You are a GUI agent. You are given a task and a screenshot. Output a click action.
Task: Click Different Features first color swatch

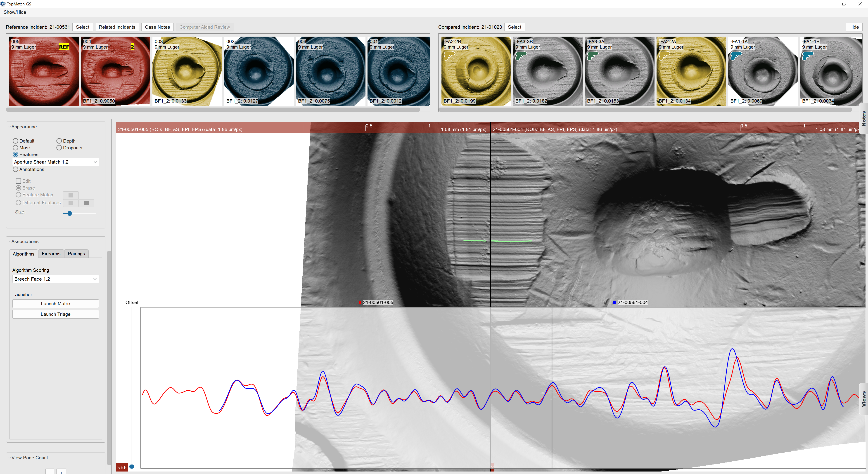[x=71, y=203]
